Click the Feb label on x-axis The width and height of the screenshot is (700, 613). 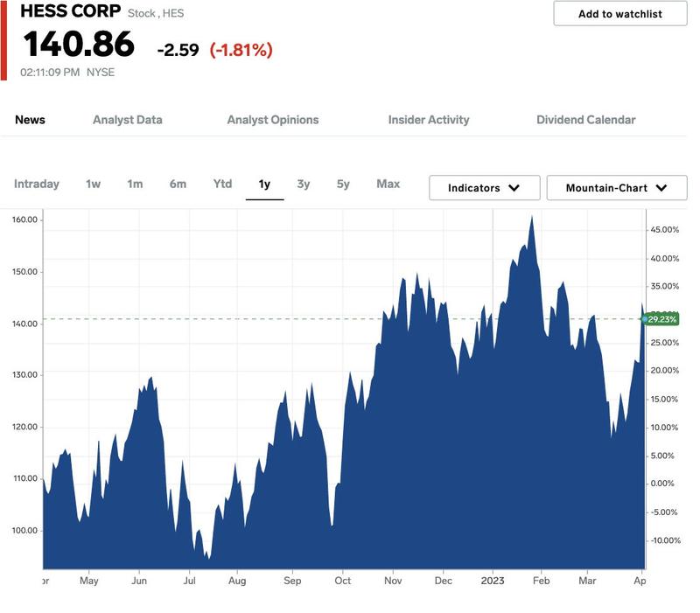pos(541,581)
